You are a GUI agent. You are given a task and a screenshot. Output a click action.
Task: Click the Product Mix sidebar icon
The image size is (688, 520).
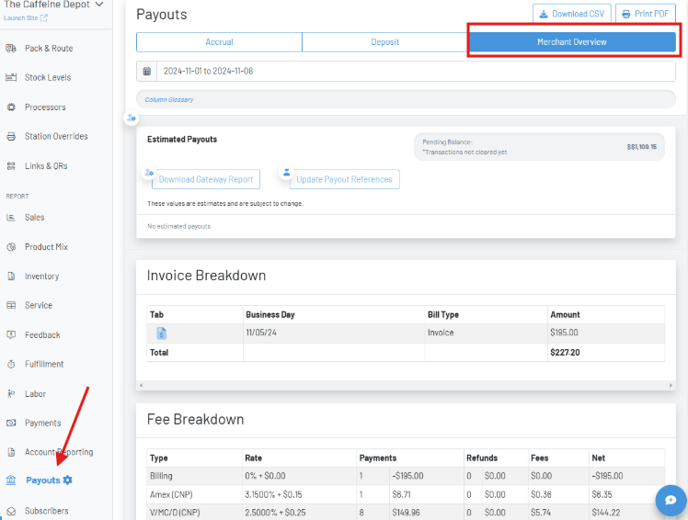pyautogui.click(x=11, y=247)
